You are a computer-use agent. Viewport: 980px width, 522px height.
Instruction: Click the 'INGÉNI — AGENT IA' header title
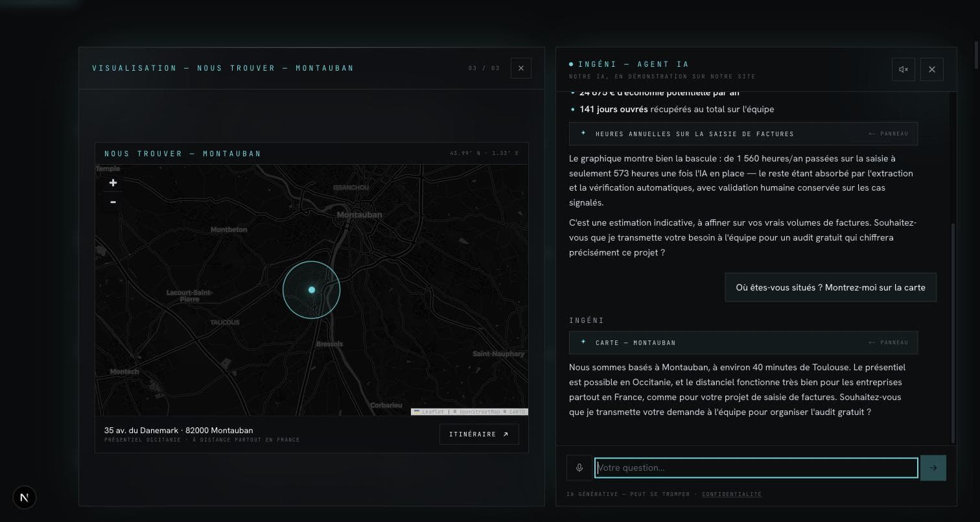tap(633, 64)
